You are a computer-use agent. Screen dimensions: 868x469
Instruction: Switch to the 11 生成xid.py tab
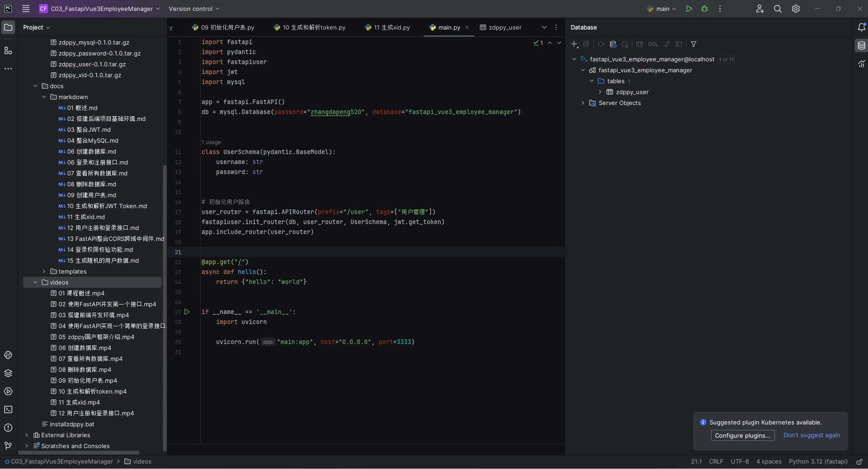[391, 27]
